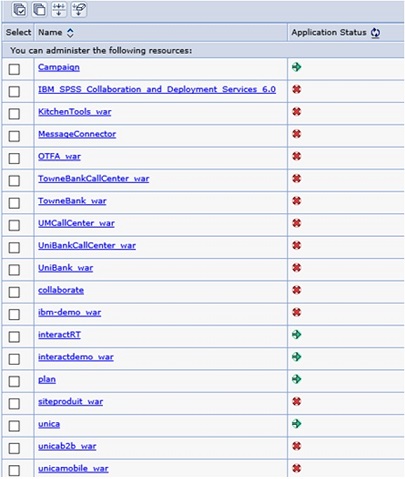Screen dimensions: 405x479
Task: Refresh Application Status with the circular arrows icon
Action: (x=376, y=33)
